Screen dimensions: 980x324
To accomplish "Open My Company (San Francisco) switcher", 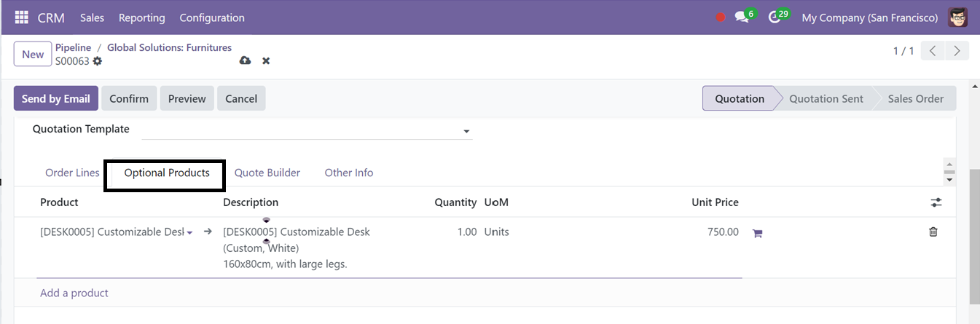I will [x=869, y=17].
